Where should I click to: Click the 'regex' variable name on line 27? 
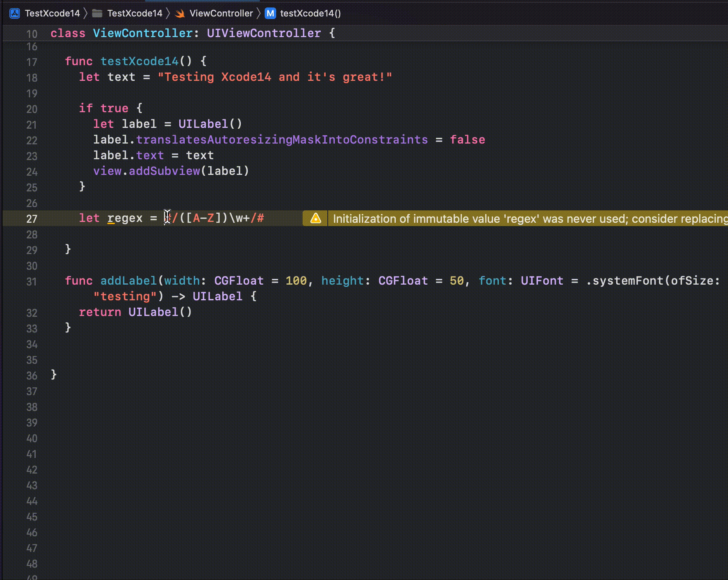125,218
